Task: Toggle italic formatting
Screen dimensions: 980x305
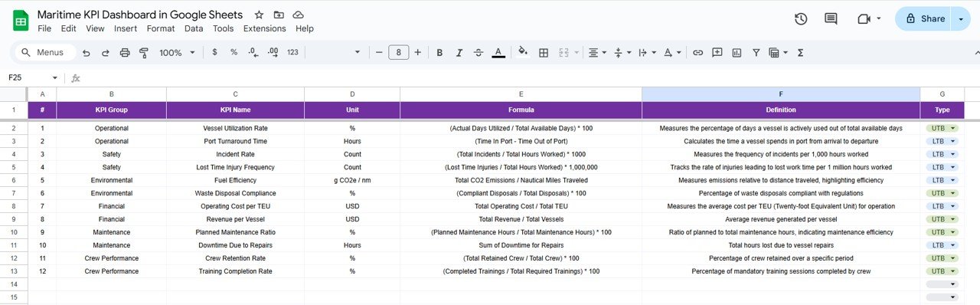Action: [x=459, y=53]
